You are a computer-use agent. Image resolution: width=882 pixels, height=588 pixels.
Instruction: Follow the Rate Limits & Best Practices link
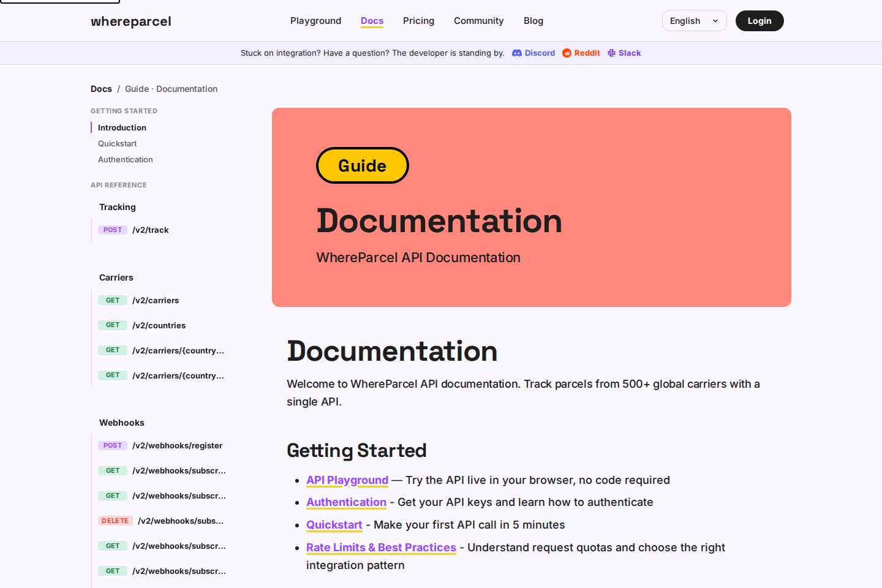pyautogui.click(x=381, y=548)
